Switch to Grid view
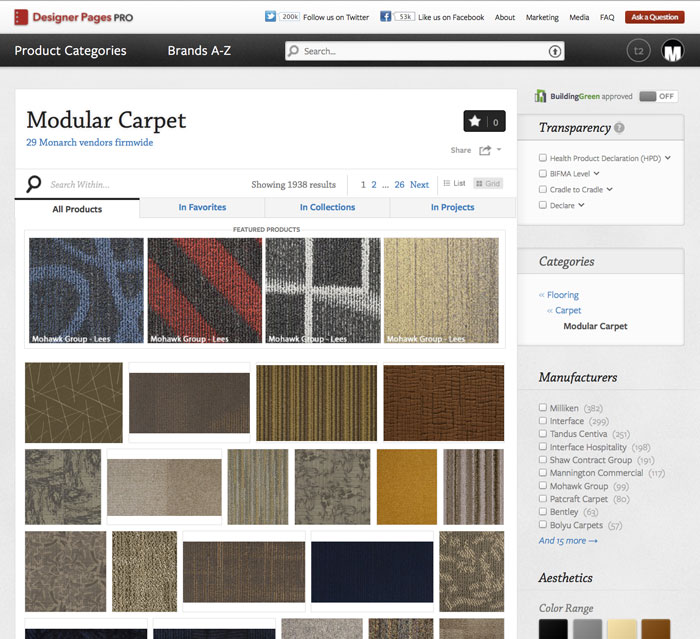Viewport: 700px width, 639px height. [488, 184]
